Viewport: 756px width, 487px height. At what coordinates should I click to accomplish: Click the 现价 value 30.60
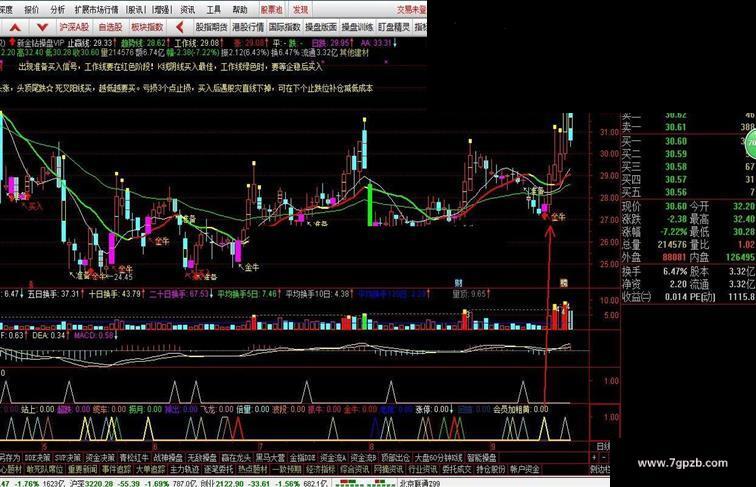tap(675, 206)
